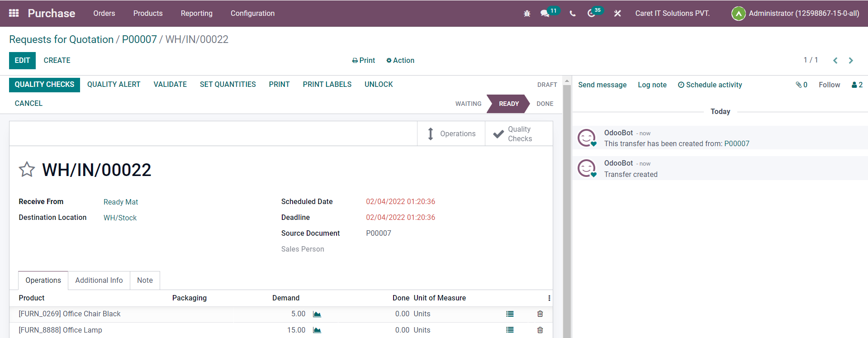868x338 pixels.
Task: Open detailed operations for Office Chair Black
Action: pyautogui.click(x=510, y=314)
